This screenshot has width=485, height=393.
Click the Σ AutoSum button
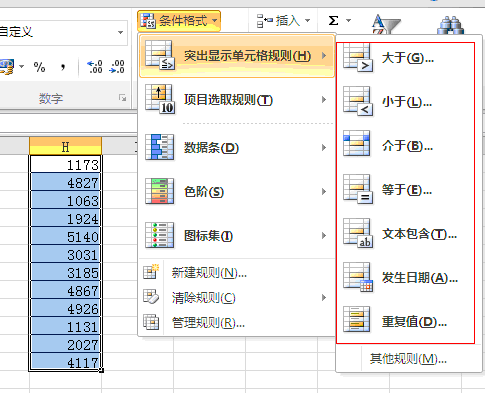(x=334, y=21)
